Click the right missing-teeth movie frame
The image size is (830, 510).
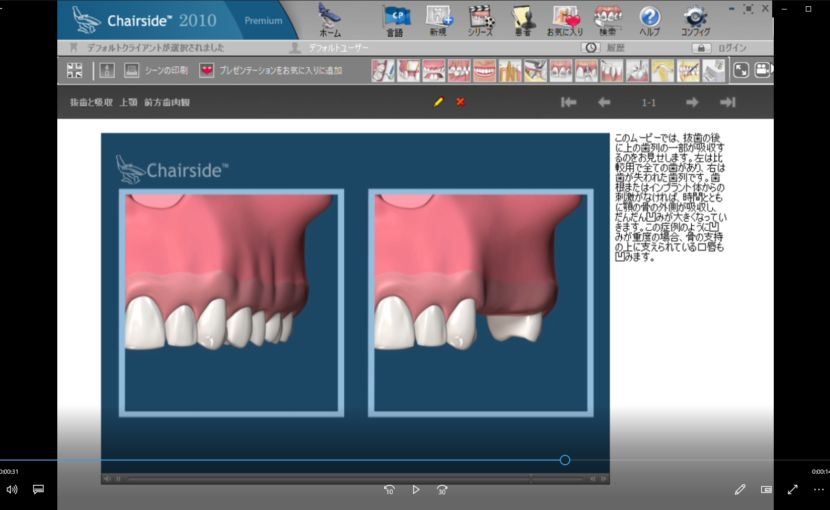481,302
